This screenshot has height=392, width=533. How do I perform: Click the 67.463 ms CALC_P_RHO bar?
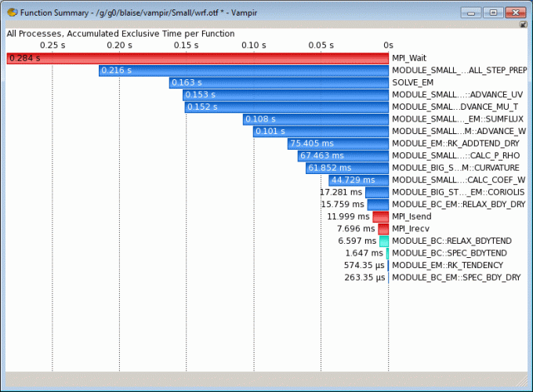pyautogui.click(x=343, y=156)
